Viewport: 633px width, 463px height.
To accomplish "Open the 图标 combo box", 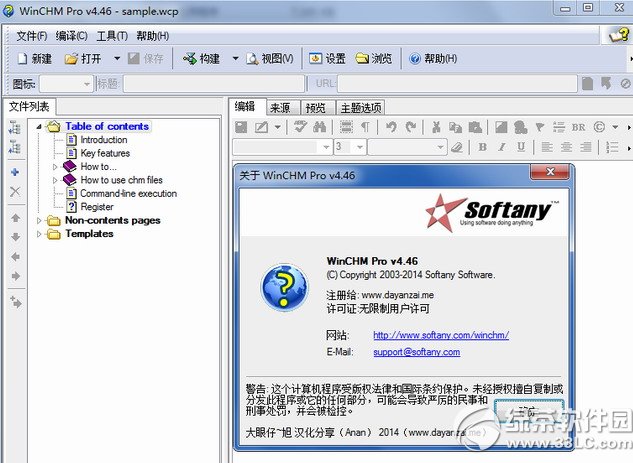I will (67, 84).
